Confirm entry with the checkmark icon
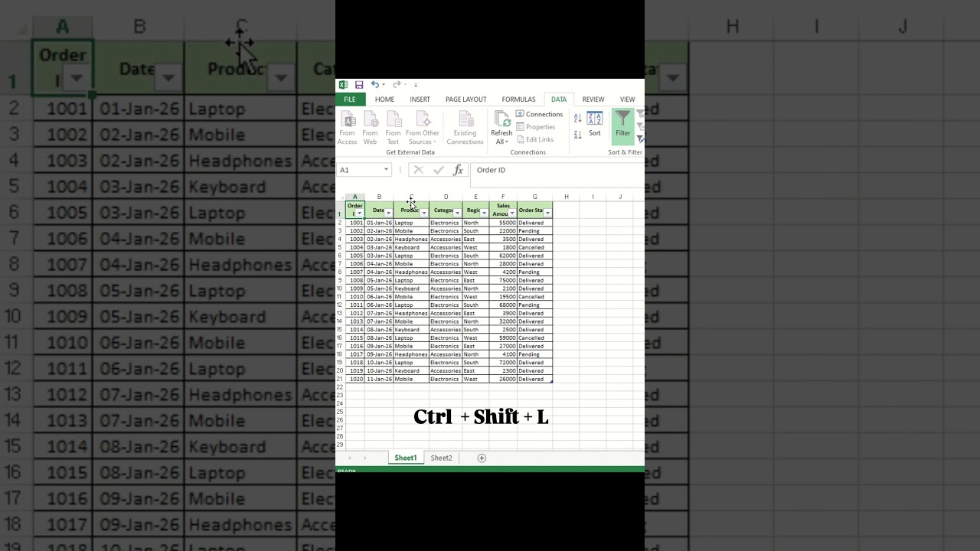The image size is (980, 551). tap(439, 170)
